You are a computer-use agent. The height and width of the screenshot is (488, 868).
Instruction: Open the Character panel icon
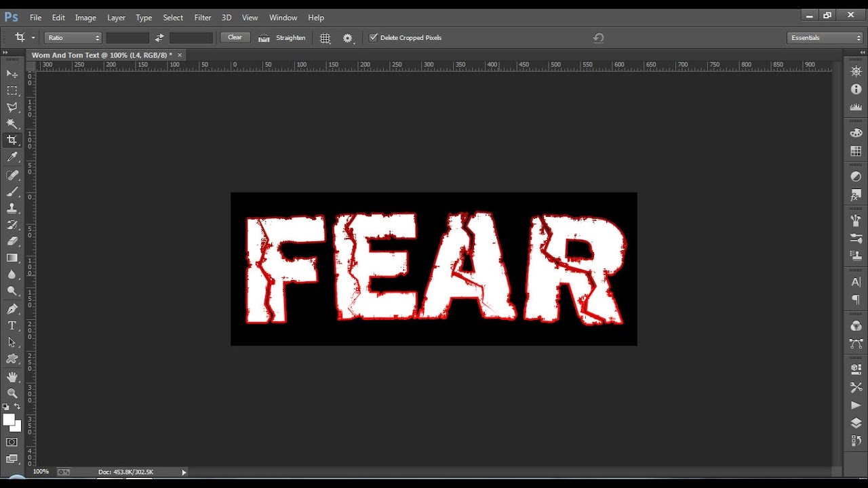(x=856, y=282)
